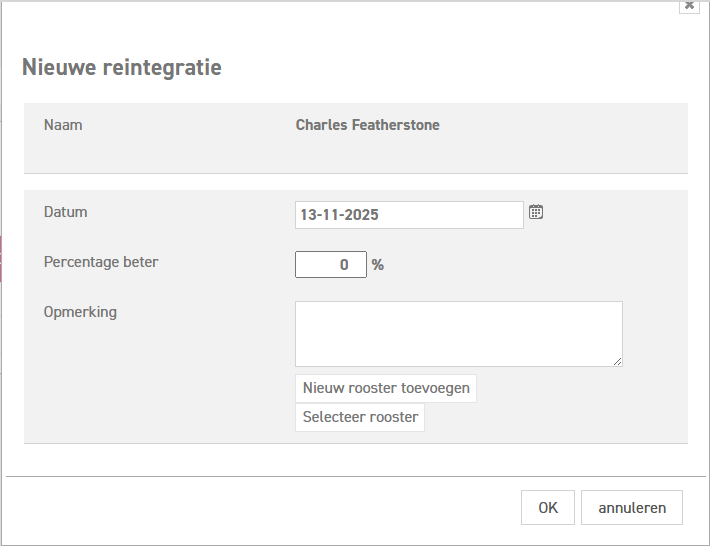
Task: Click the Opmerking label
Action: [x=80, y=312]
